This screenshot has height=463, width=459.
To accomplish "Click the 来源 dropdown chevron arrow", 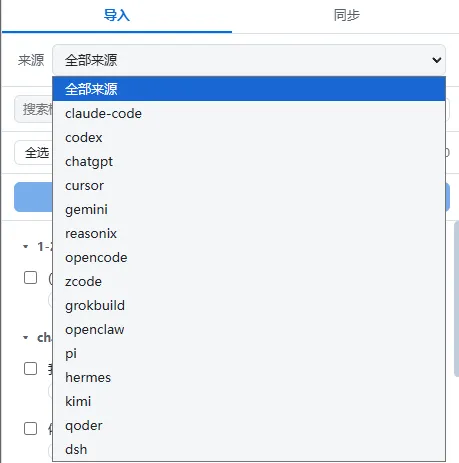I will tap(437, 60).
